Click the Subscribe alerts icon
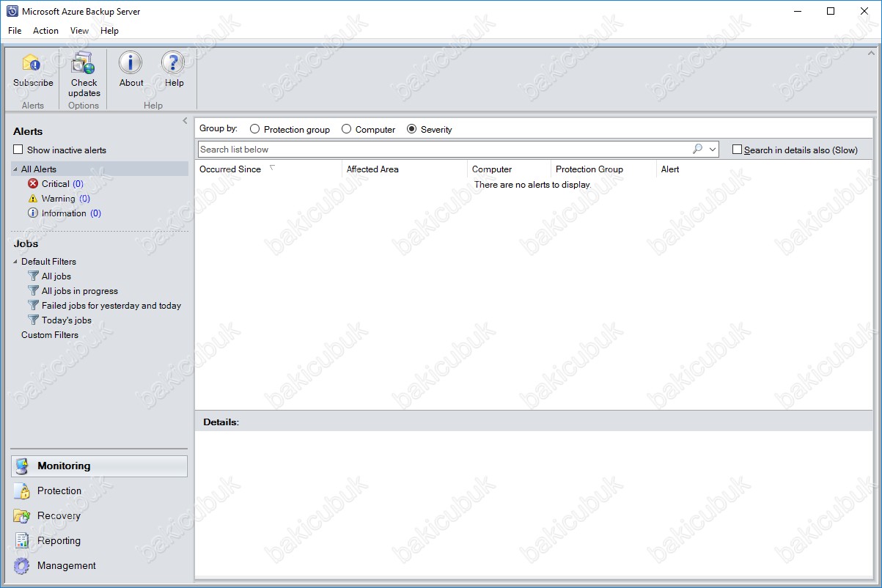882x588 pixels. pyautogui.click(x=33, y=63)
